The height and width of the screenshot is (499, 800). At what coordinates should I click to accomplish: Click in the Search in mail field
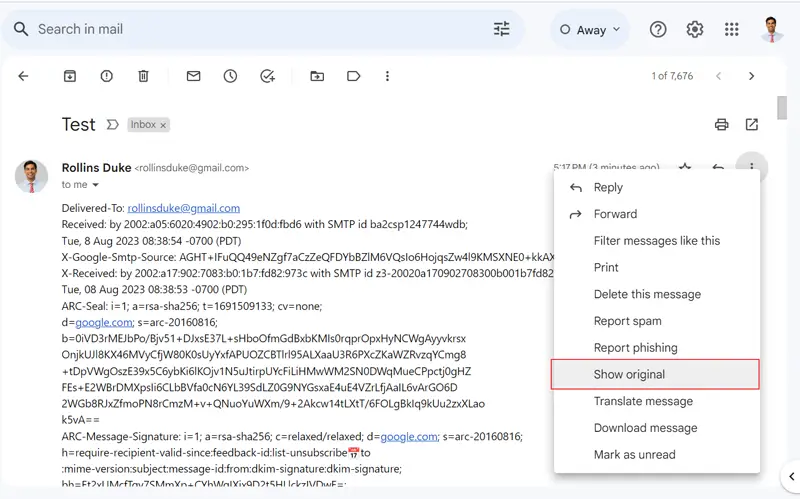click(x=250, y=29)
